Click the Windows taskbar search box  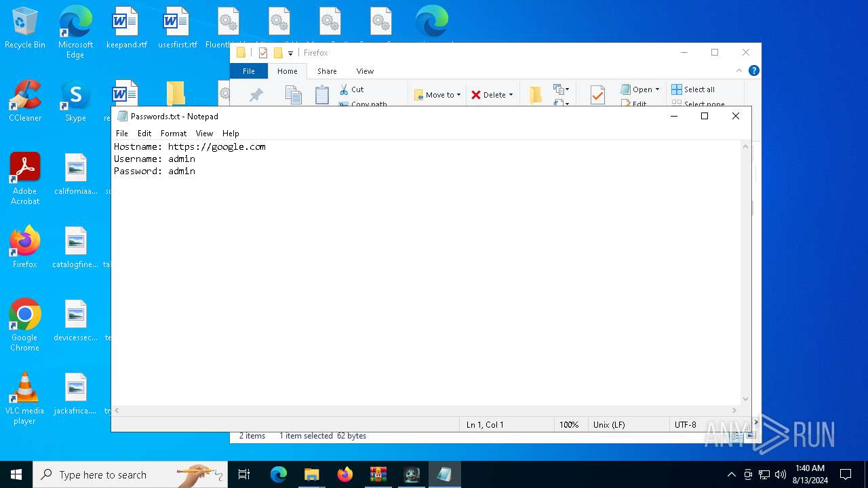click(x=130, y=474)
